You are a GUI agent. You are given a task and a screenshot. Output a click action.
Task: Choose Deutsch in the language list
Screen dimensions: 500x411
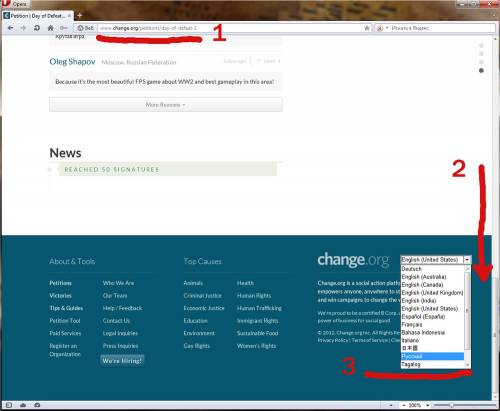pyautogui.click(x=433, y=269)
